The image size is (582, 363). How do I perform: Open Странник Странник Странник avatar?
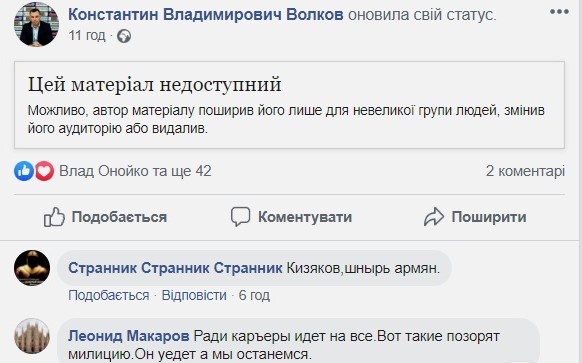[32, 268]
